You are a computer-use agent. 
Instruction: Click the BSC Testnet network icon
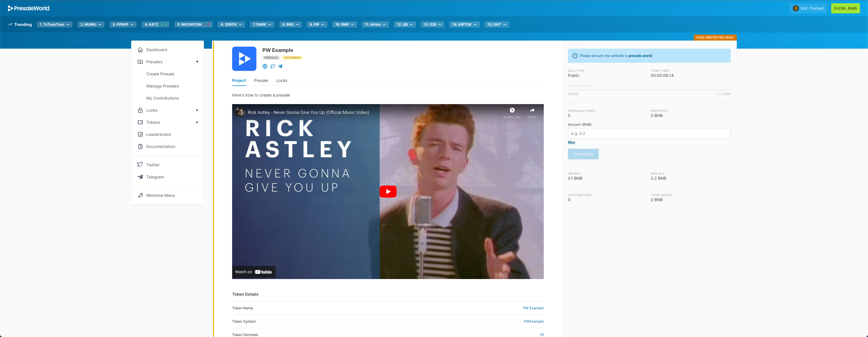pyautogui.click(x=796, y=8)
